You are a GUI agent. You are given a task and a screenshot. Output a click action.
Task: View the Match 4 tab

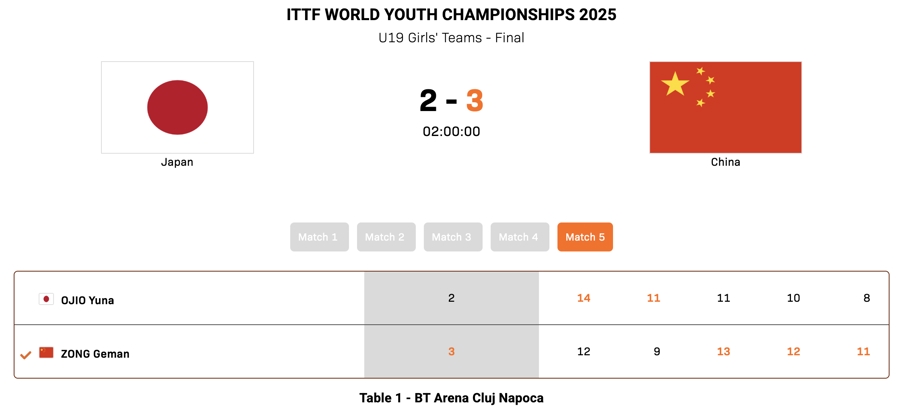(x=519, y=237)
